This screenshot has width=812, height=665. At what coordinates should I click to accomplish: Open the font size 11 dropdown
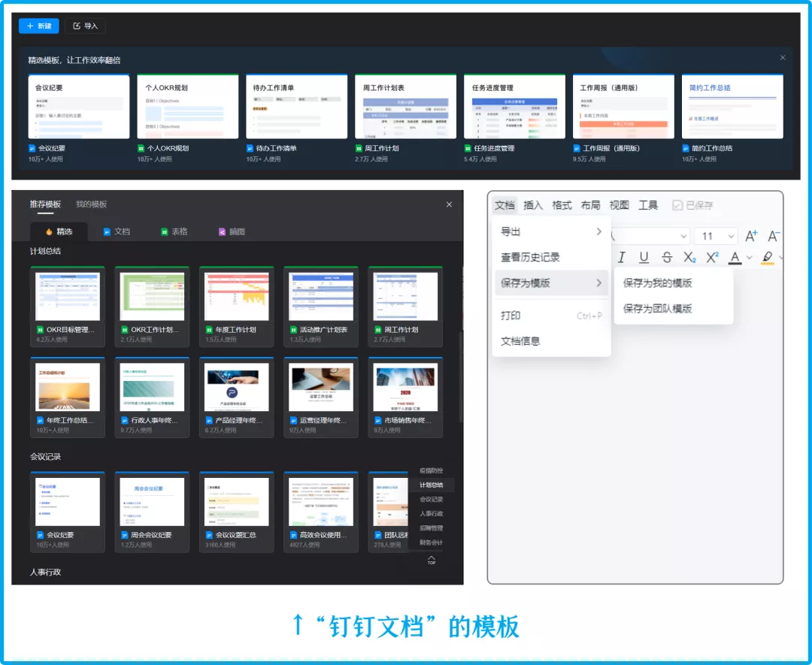(717, 237)
